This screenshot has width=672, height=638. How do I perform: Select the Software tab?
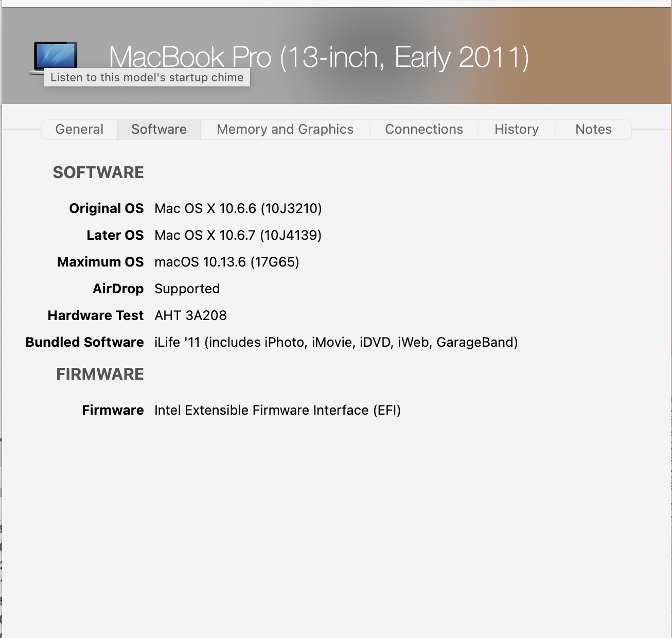[159, 129]
